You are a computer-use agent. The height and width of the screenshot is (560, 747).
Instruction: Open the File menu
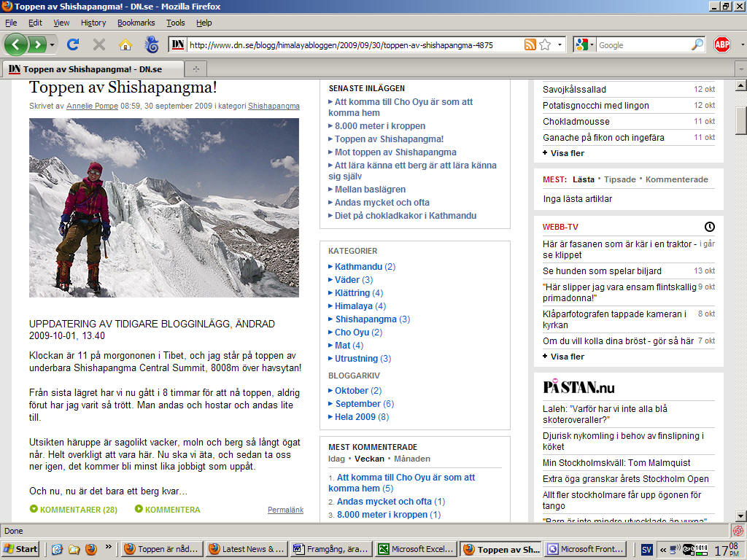(x=11, y=23)
